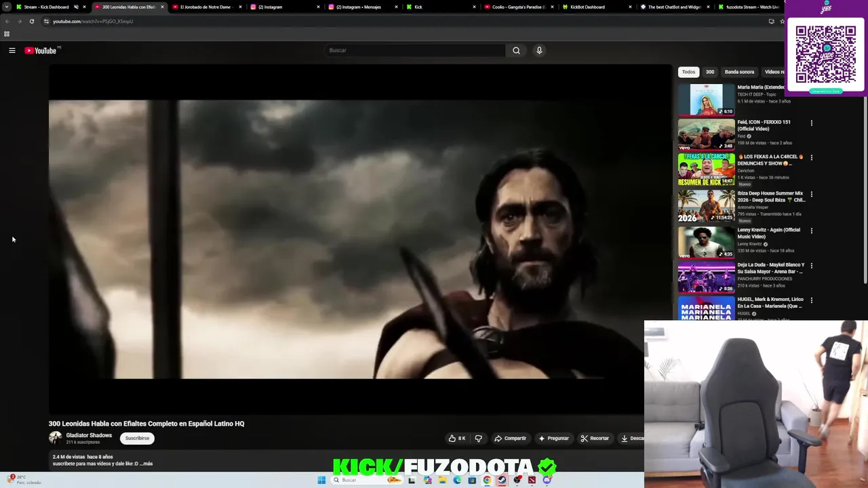Open the Windows Start button
Screen dimensions: 868x488
click(x=321, y=480)
